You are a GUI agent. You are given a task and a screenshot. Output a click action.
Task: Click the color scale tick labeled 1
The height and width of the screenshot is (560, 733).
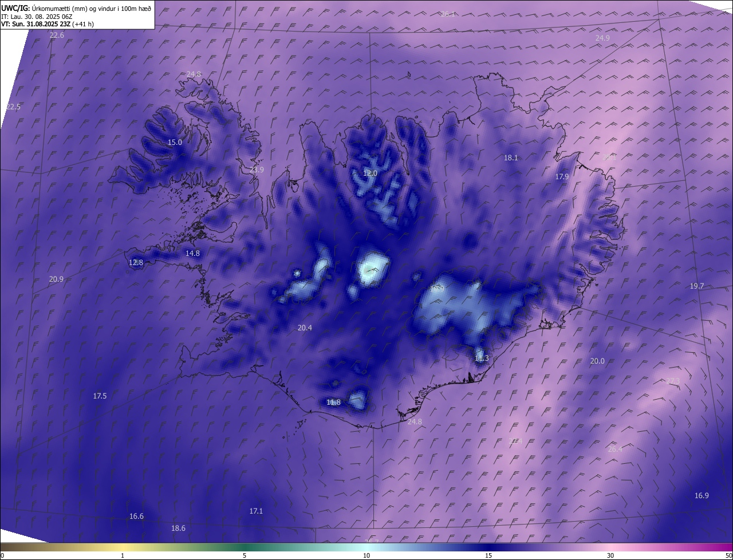click(123, 555)
